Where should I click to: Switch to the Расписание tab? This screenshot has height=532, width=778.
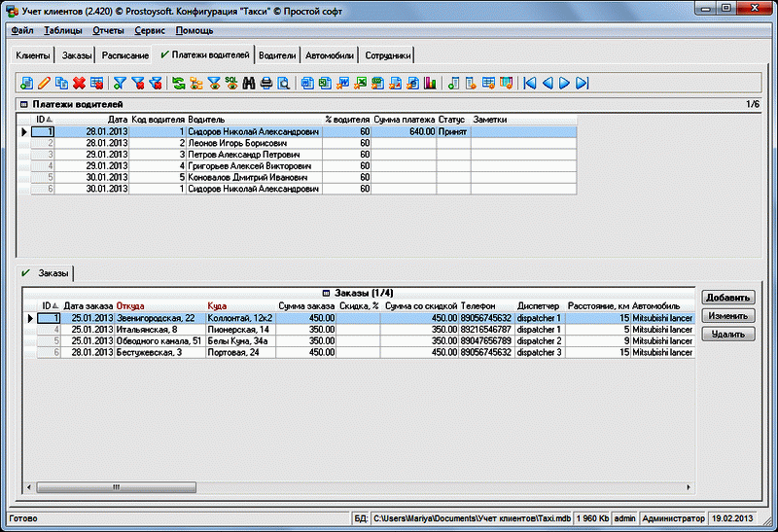click(x=125, y=55)
